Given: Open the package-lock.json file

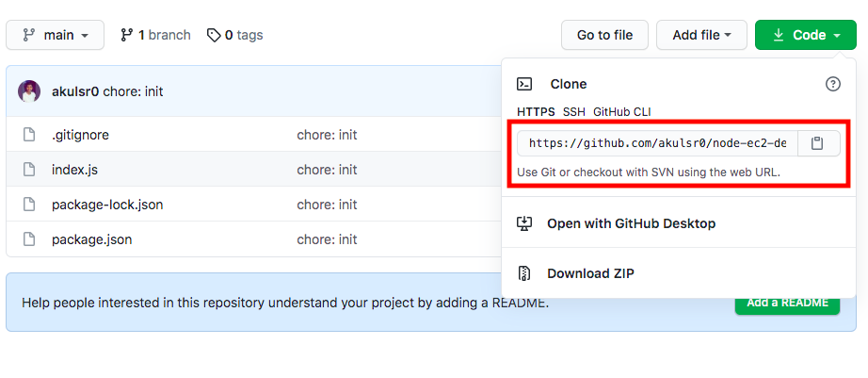Looking at the screenshot, I should pyautogui.click(x=107, y=205).
